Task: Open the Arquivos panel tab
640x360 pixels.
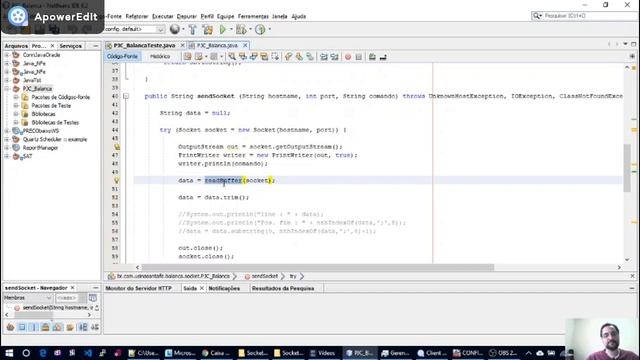Action: [x=16, y=46]
